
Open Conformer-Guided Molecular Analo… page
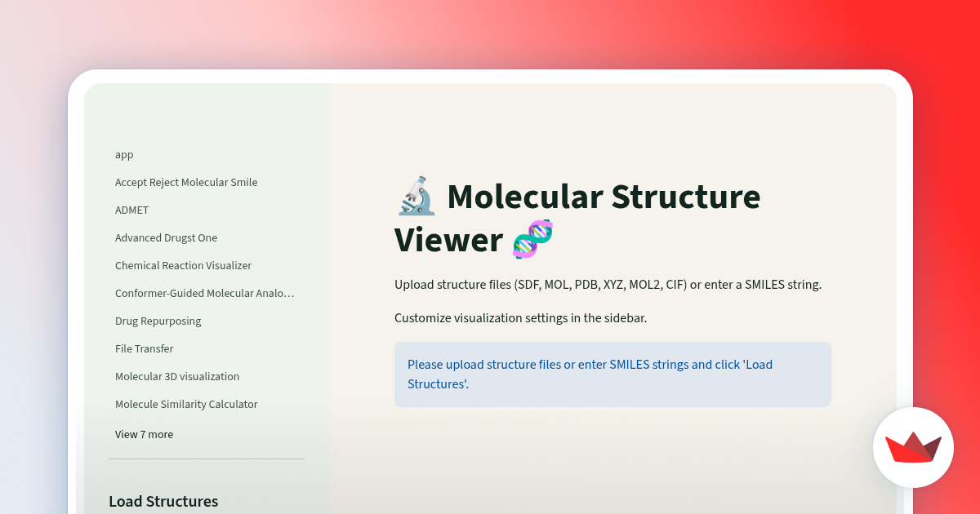click(x=205, y=293)
